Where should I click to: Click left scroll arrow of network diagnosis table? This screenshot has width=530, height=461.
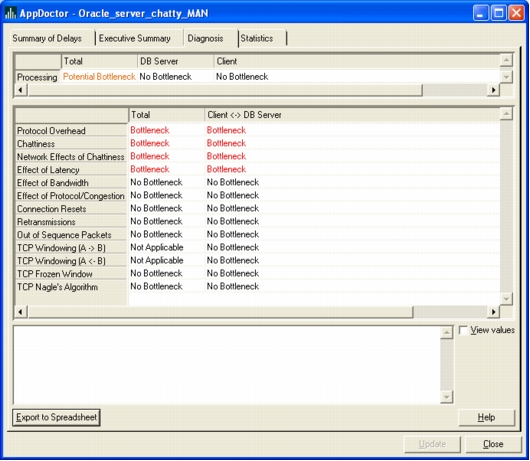coord(21,312)
